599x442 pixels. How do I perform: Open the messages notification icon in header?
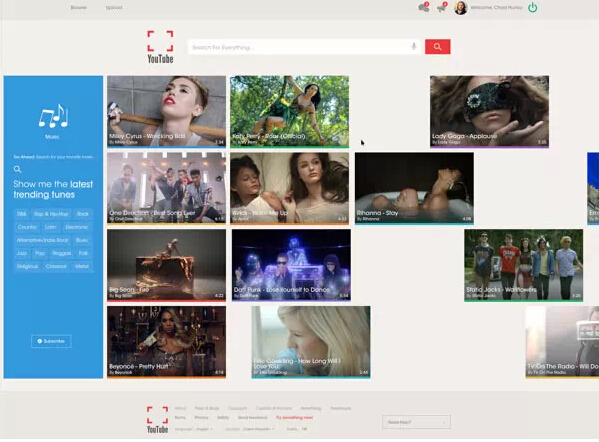424,7
